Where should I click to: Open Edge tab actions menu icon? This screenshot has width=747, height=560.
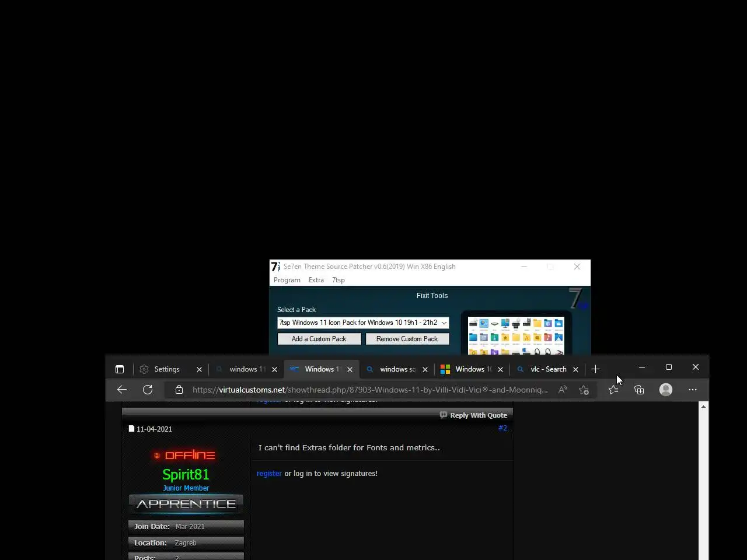(x=120, y=369)
